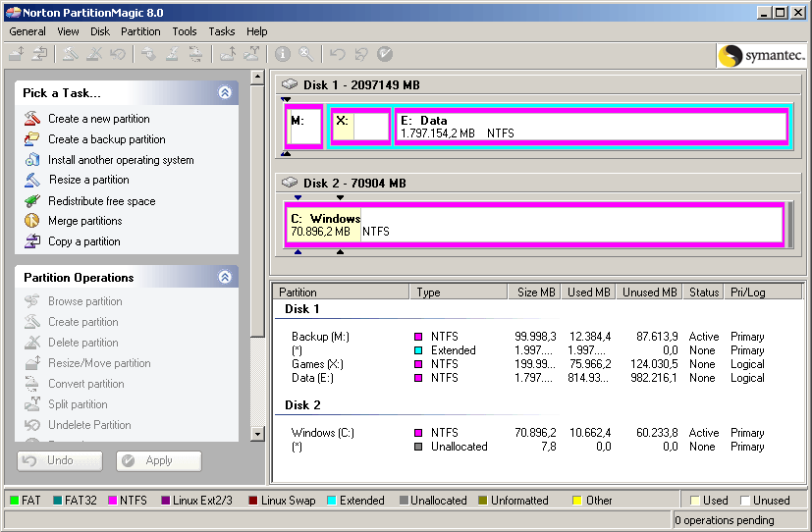The image size is (812, 532).
Task: Click the Check for Errors magnifier icon
Action: tap(306, 54)
